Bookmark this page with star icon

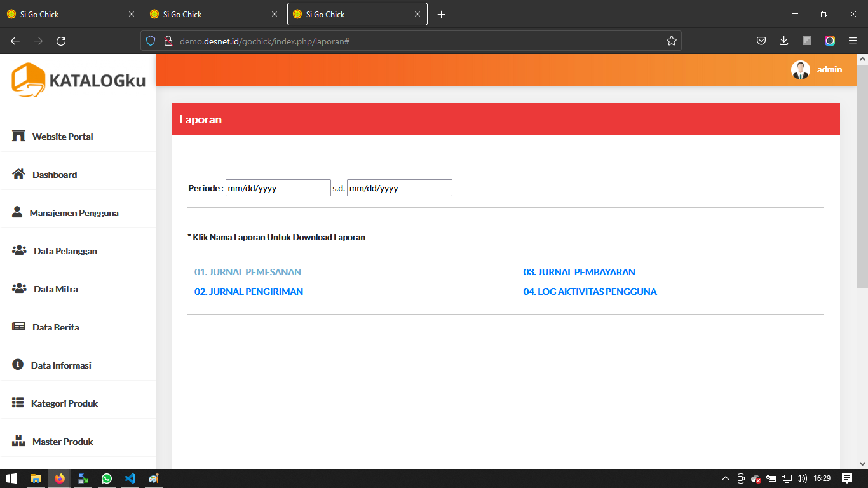click(671, 41)
